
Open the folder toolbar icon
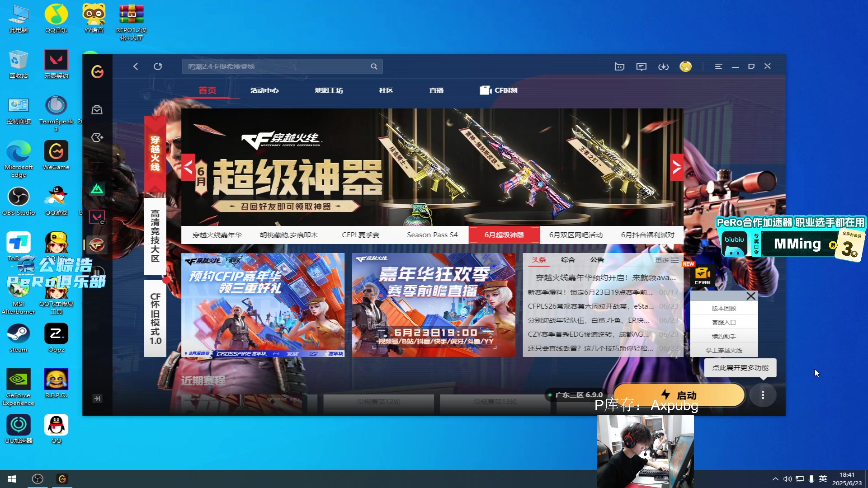click(619, 66)
